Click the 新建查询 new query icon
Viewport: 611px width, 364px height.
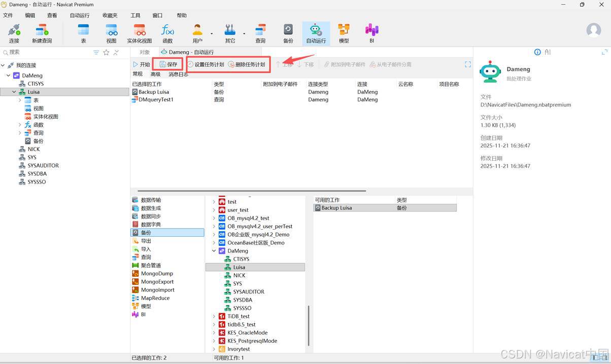click(42, 33)
